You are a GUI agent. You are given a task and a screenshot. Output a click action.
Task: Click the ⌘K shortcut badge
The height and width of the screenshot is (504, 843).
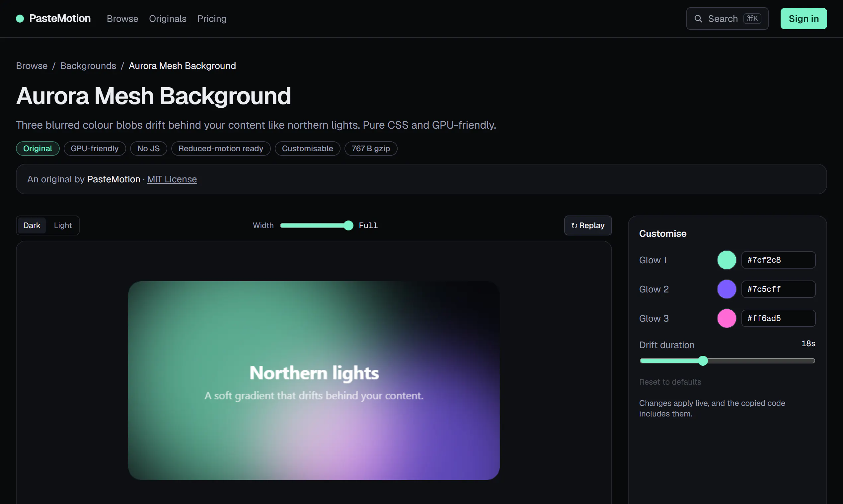(x=752, y=18)
